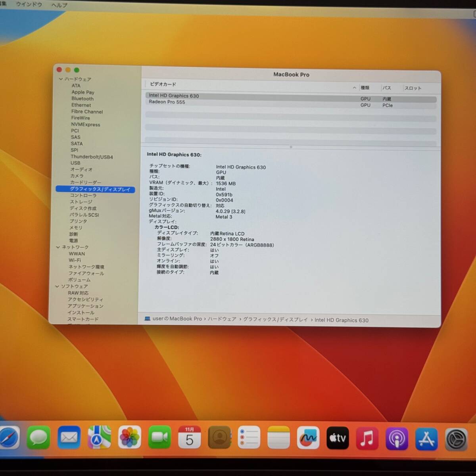The width and height of the screenshot is (476, 476).
Task: Open Calendar showing 11月 5
Action: click(x=190, y=438)
